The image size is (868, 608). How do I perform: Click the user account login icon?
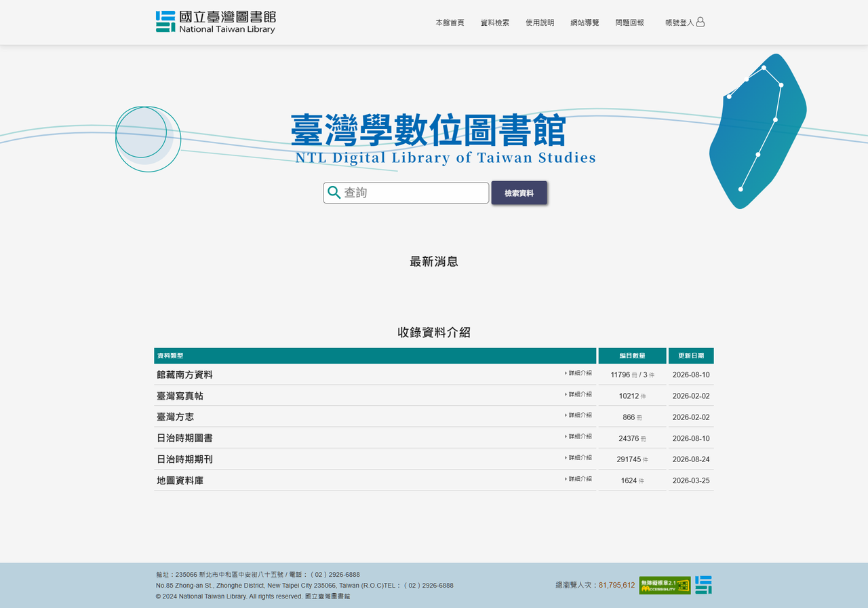[701, 22]
